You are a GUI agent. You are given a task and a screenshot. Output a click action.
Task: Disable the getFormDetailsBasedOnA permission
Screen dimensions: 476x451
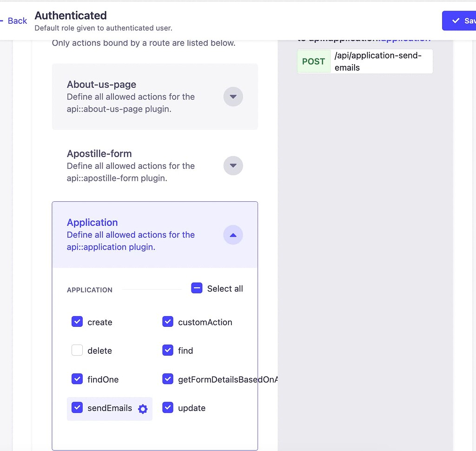(x=167, y=379)
